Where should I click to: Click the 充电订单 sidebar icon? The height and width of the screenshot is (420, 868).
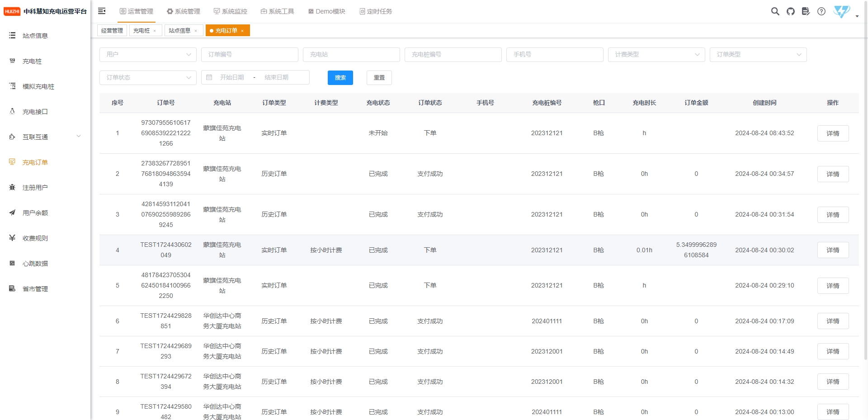[12, 162]
